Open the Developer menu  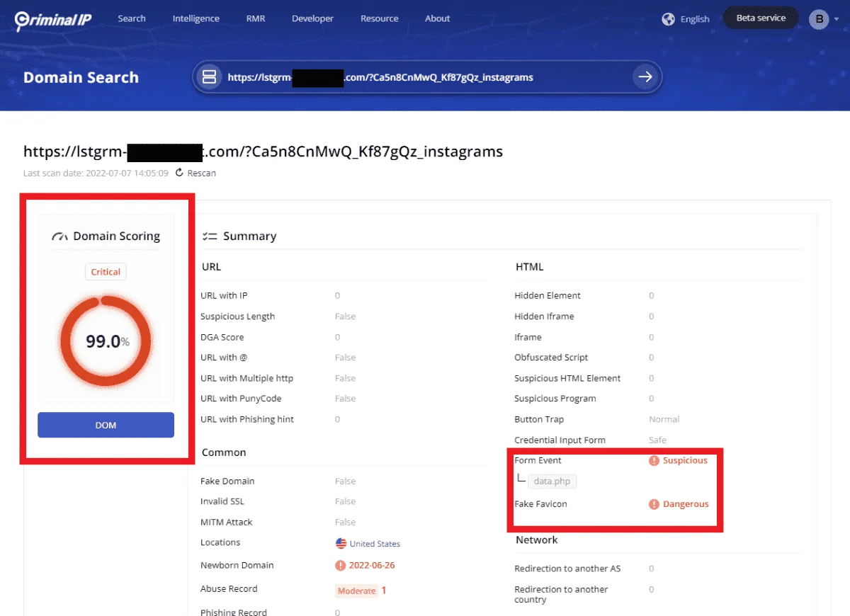(x=312, y=18)
